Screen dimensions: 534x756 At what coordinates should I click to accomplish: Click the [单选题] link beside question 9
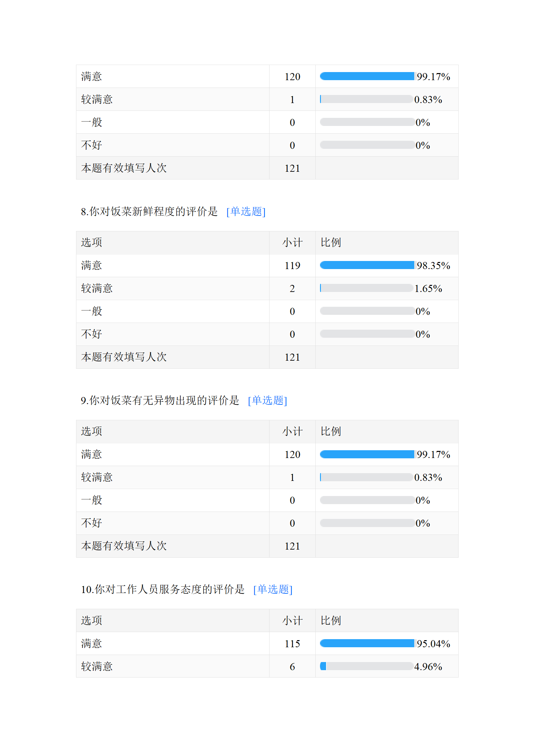pos(268,400)
